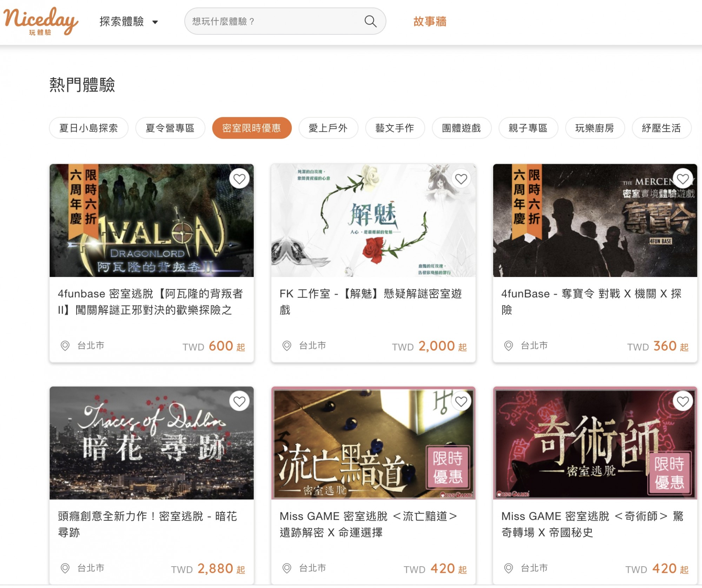The width and height of the screenshot is (702, 588).
Task: Click location pin on 解魅 card
Action: [287, 346]
